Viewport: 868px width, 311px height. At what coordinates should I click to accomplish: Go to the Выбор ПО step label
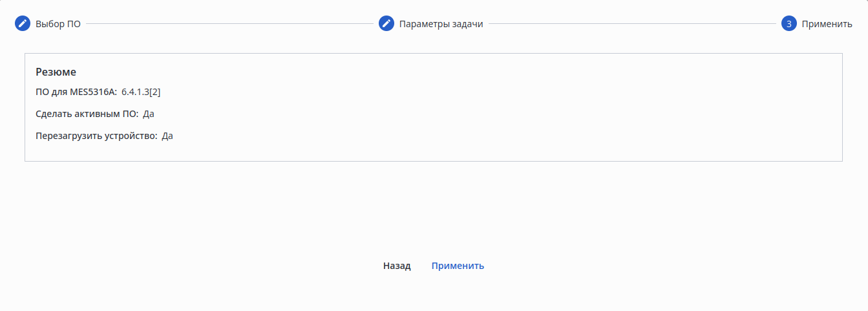tap(58, 24)
